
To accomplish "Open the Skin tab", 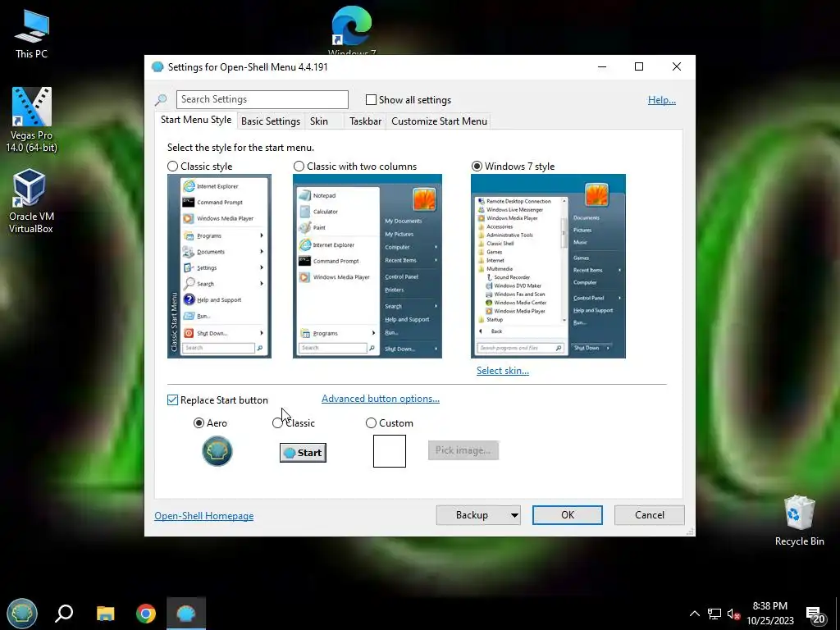I will pyautogui.click(x=319, y=121).
